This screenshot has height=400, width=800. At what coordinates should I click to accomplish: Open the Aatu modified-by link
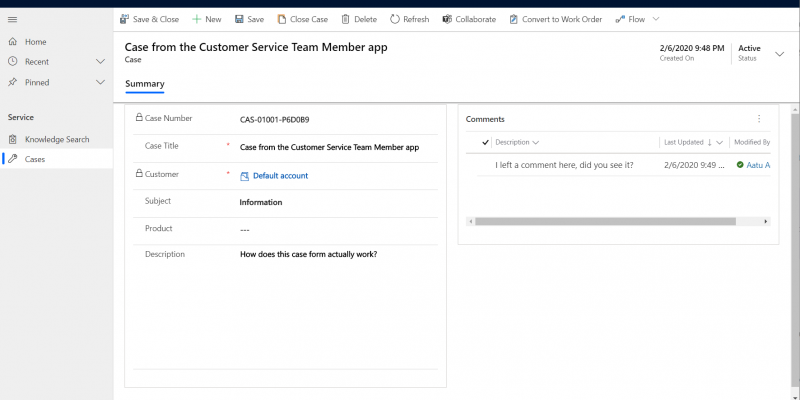pyautogui.click(x=758, y=165)
